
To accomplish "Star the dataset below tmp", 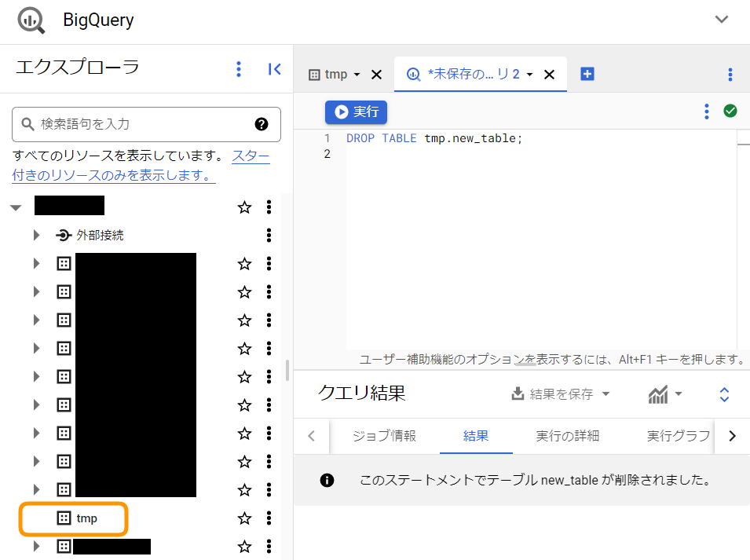I will click(244, 546).
